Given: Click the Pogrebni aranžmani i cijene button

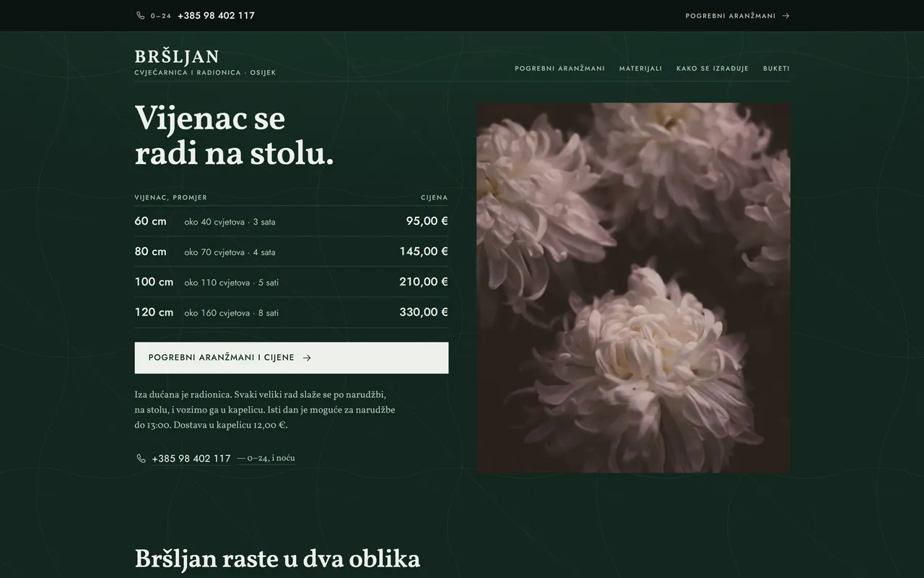Looking at the screenshot, I should (x=292, y=358).
